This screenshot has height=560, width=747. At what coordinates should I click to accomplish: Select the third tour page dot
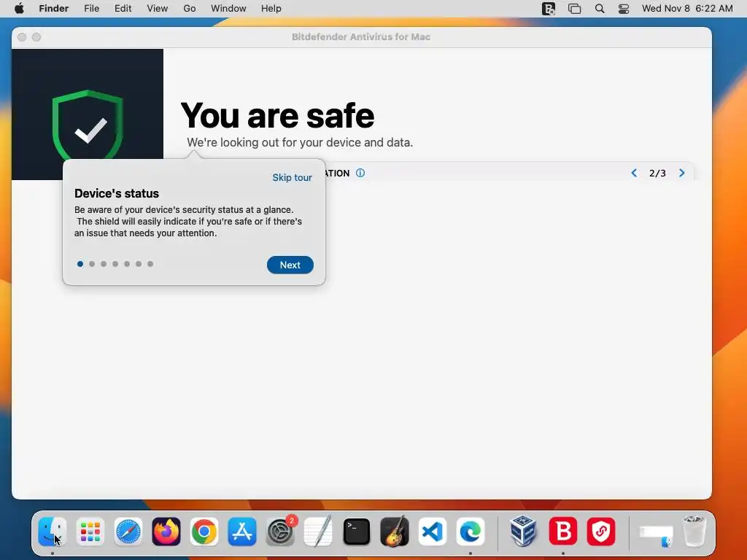104,264
